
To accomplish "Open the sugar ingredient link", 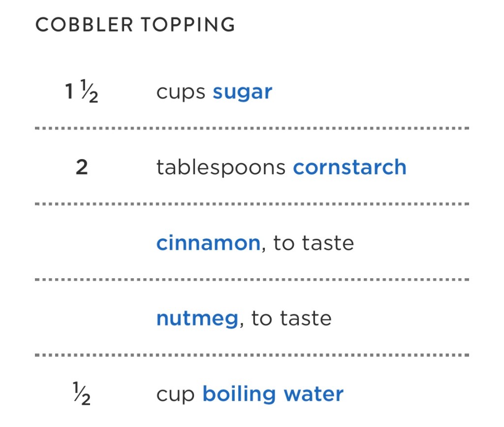I will [x=242, y=92].
